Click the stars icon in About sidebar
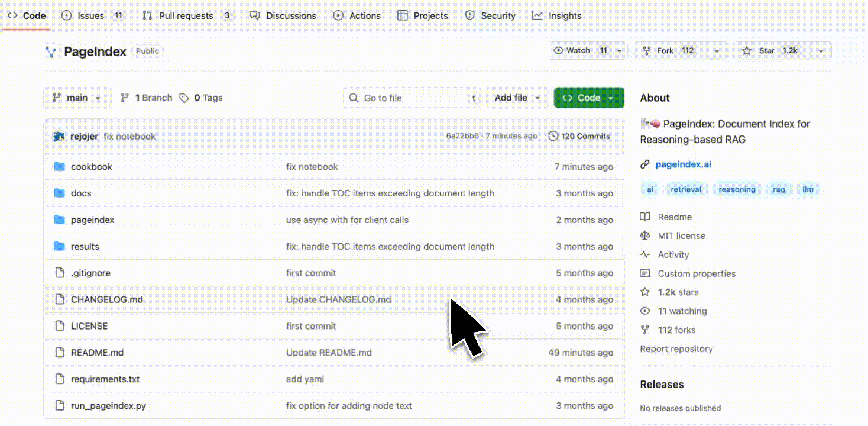 (645, 292)
